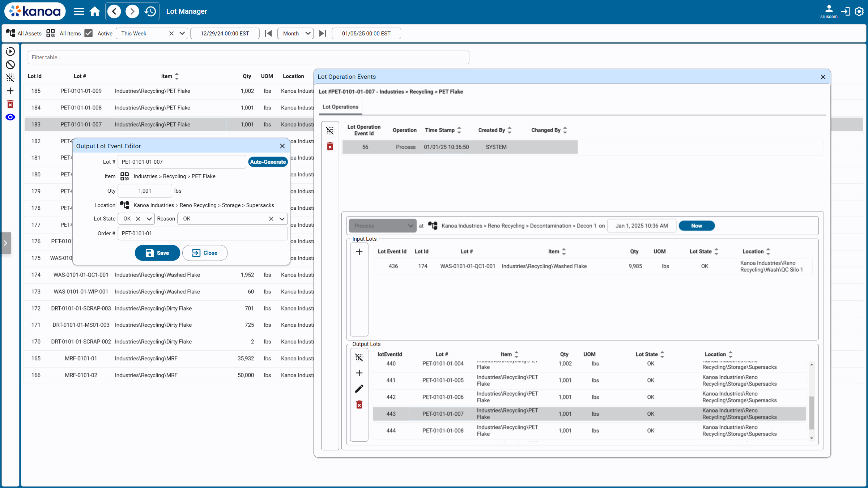Delete lot with red trash icon in sidebar
868x488 pixels.
point(10,104)
